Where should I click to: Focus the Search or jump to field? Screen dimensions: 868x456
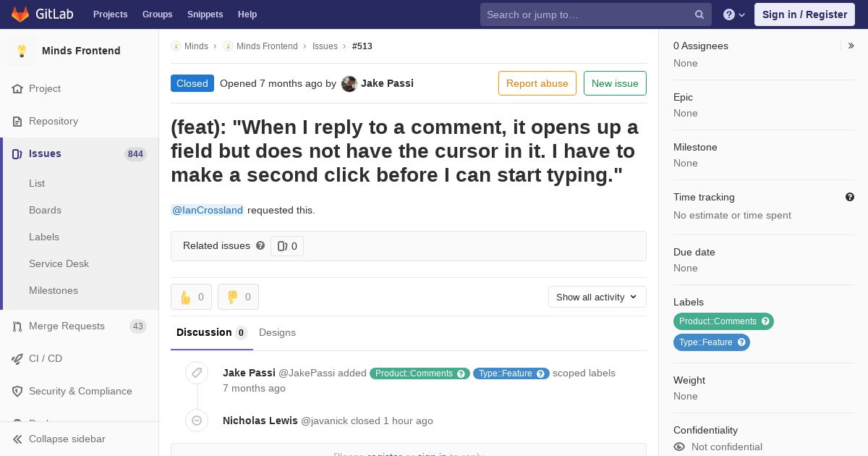pos(596,14)
